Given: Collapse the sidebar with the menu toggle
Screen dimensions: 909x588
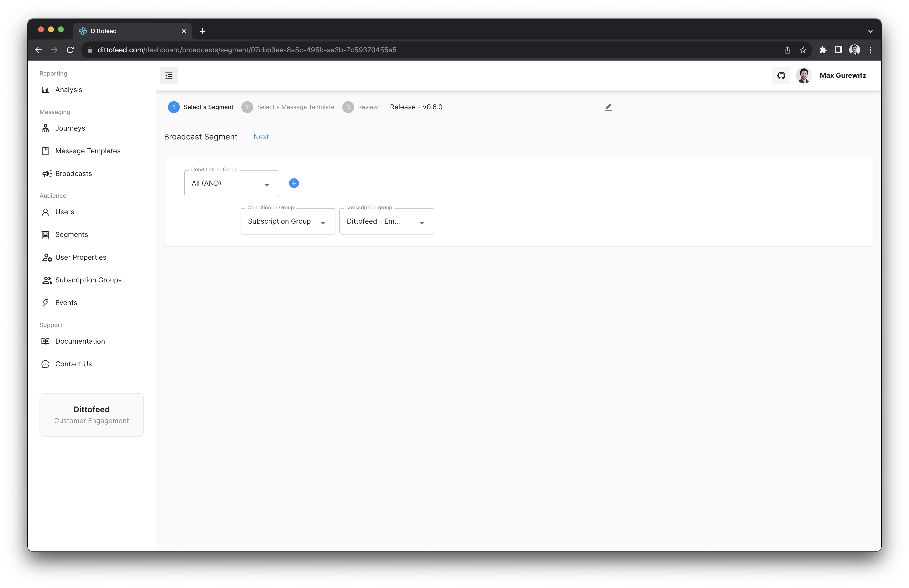Looking at the screenshot, I should point(169,76).
